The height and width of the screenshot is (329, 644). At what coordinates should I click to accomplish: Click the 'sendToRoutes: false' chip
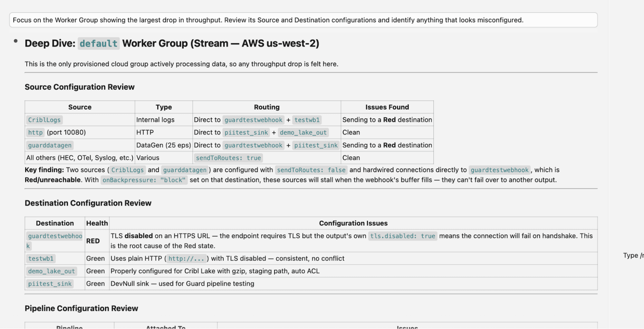pyautogui.click(x=311, y=170)
